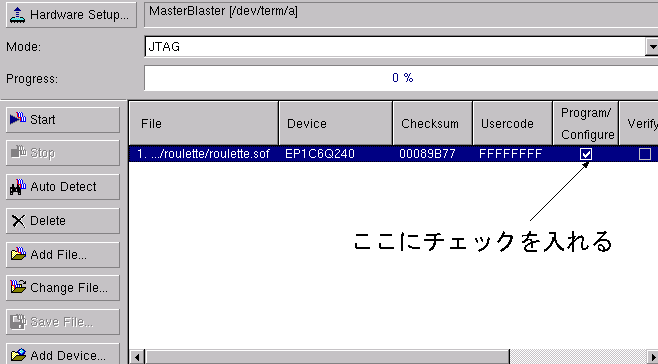
Task: Click the Program/Configure column header
Action: tap(586, 123)
